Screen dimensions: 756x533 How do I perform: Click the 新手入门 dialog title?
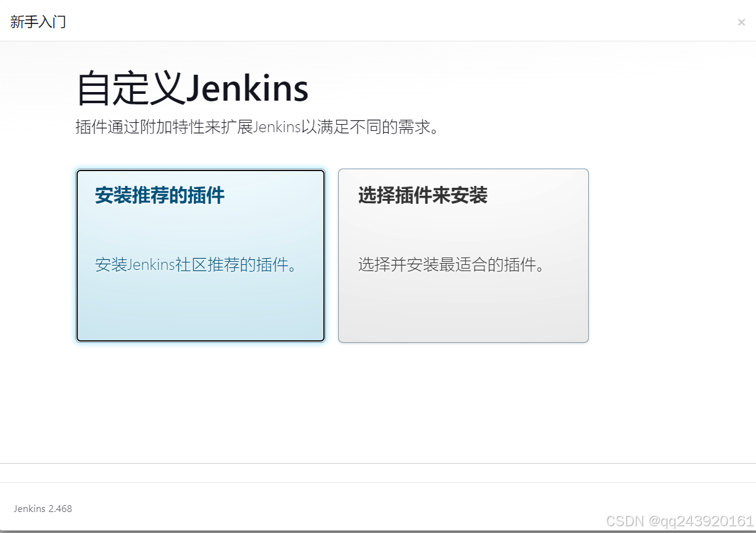point(38,22)
